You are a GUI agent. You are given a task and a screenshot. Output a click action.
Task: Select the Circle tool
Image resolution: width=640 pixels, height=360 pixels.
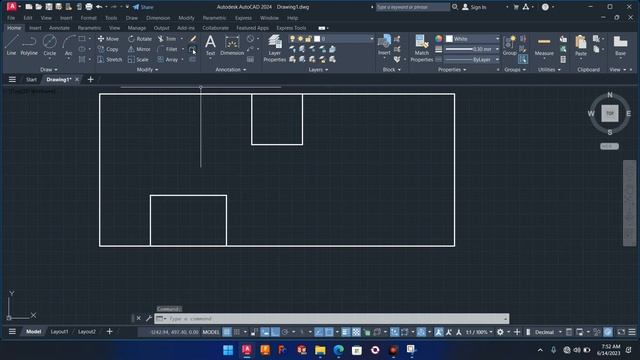point(49,45)
